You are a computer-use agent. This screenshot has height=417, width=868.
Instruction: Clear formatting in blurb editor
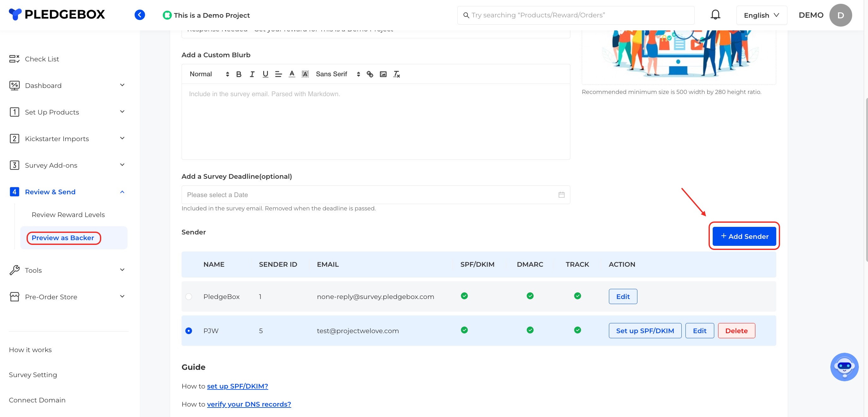point(396,74)
